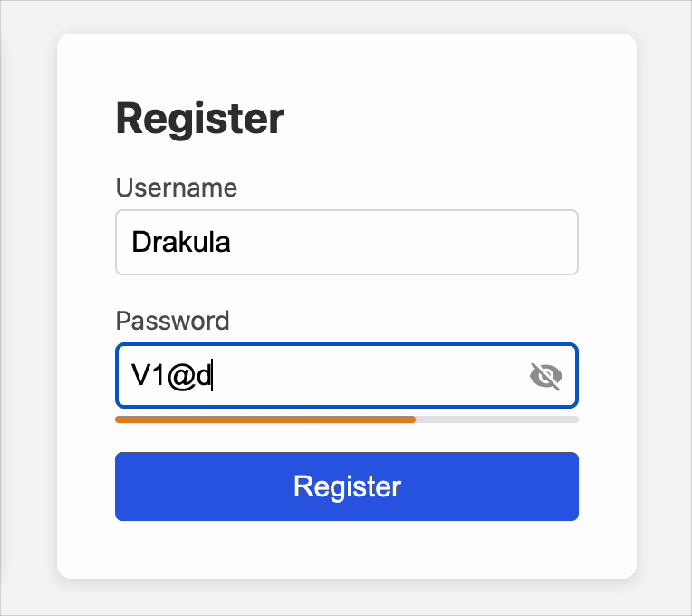
Task: Toggle password visibility with the eye icon
Action: 545,376
